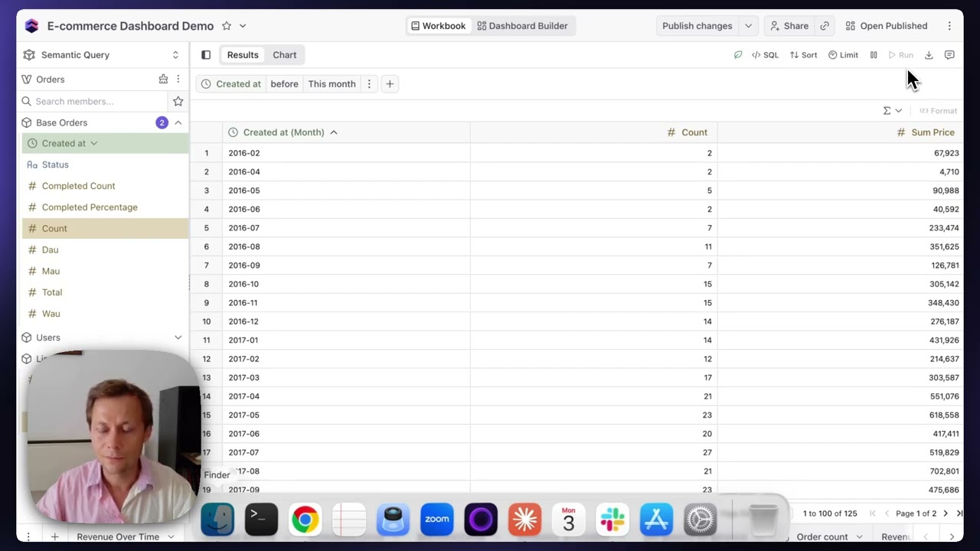Toggle the favorites star filter

(x=178, y=101)
